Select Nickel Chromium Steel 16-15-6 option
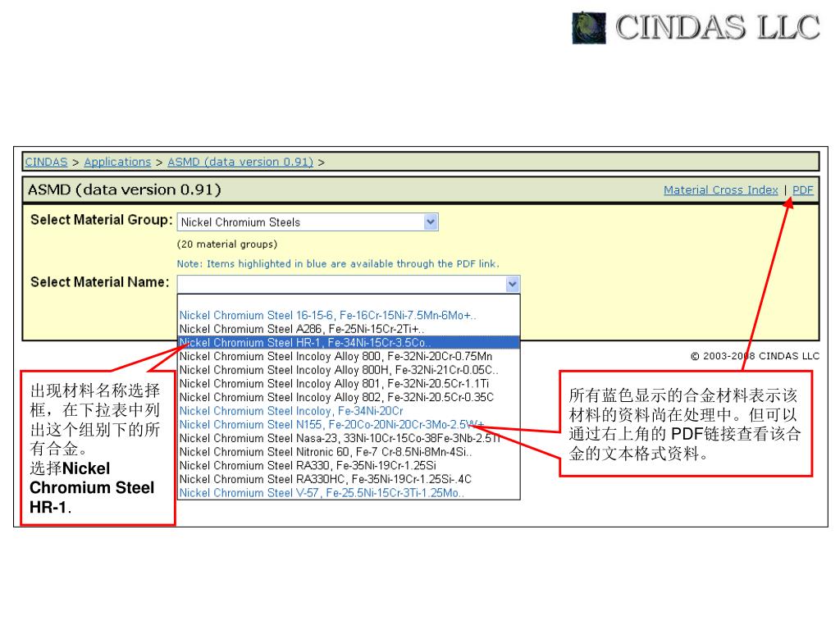 coord(349,315)
